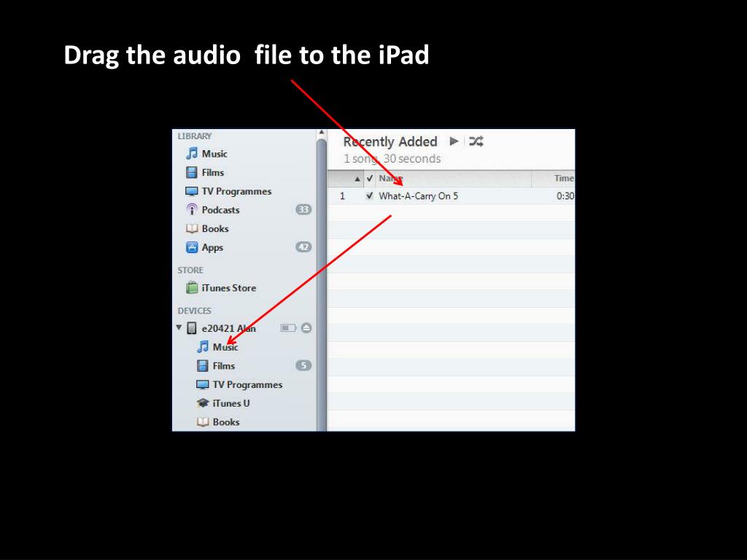Sort by the track number column arrow
747x560 pixels.
click(x=357, y=179)
